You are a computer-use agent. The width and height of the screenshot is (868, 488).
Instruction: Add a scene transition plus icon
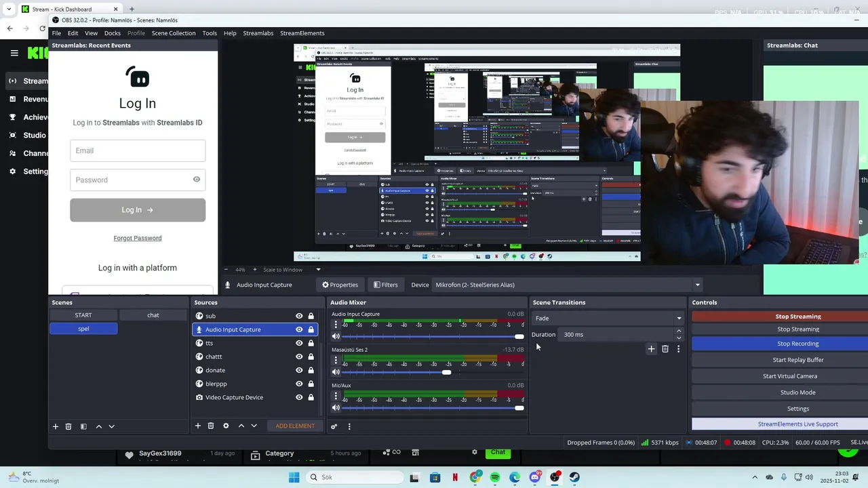[651, 349]
